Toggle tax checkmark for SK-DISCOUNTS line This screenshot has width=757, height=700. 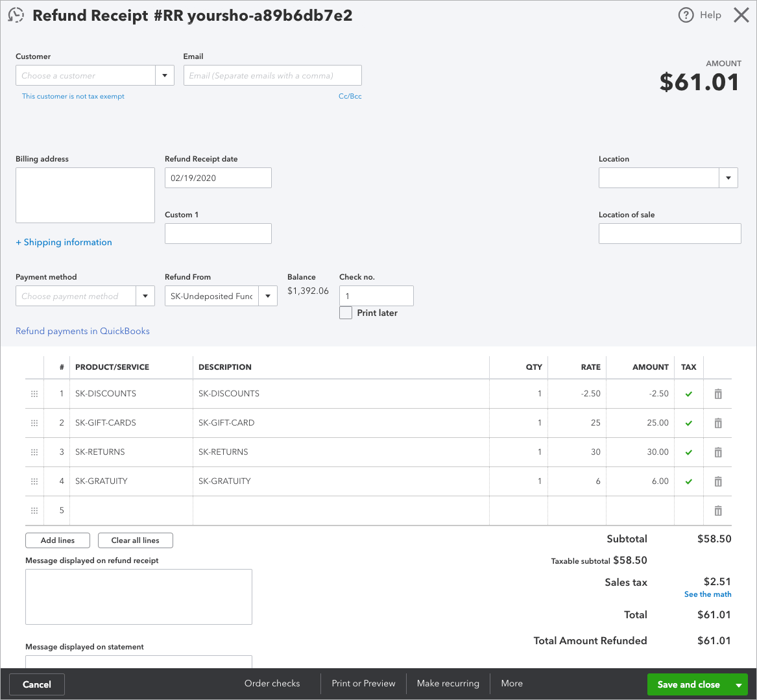click(688, 394)
